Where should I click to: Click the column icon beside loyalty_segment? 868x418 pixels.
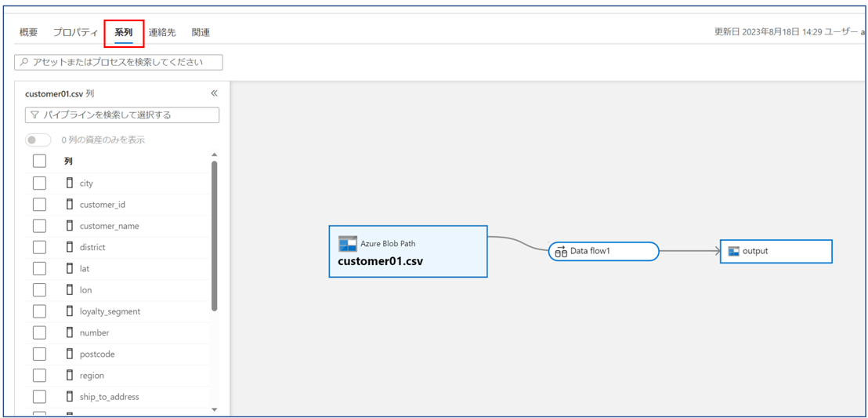[x=70, y=311]
